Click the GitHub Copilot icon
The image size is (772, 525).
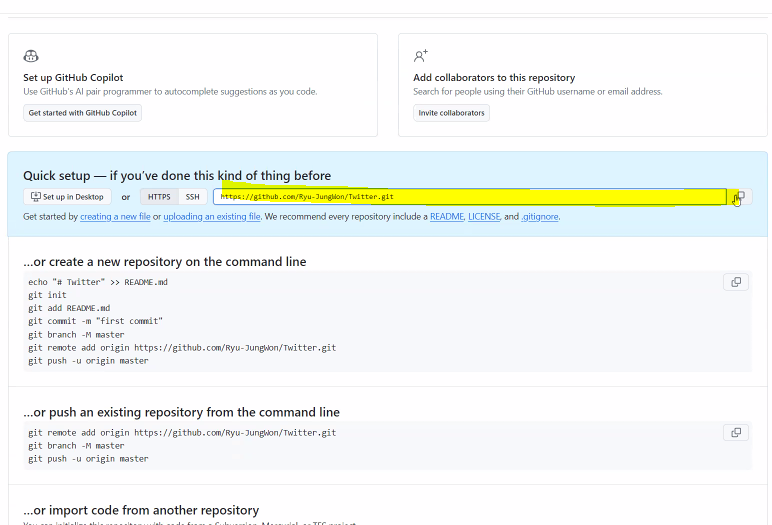[x=31, y=56]
